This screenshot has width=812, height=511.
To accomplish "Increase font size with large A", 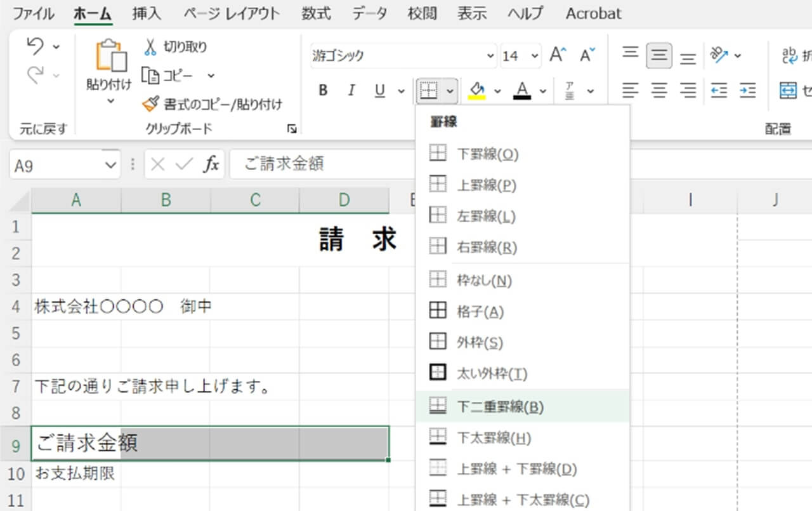I will pos(558,55).
